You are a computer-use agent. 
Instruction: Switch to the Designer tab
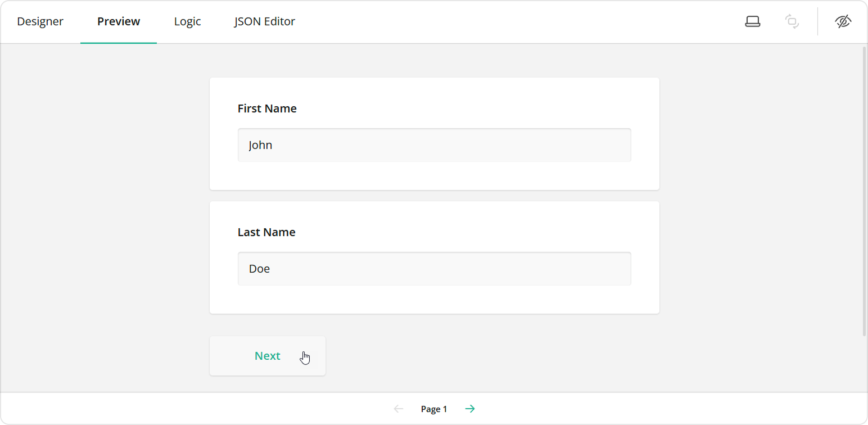40,21
